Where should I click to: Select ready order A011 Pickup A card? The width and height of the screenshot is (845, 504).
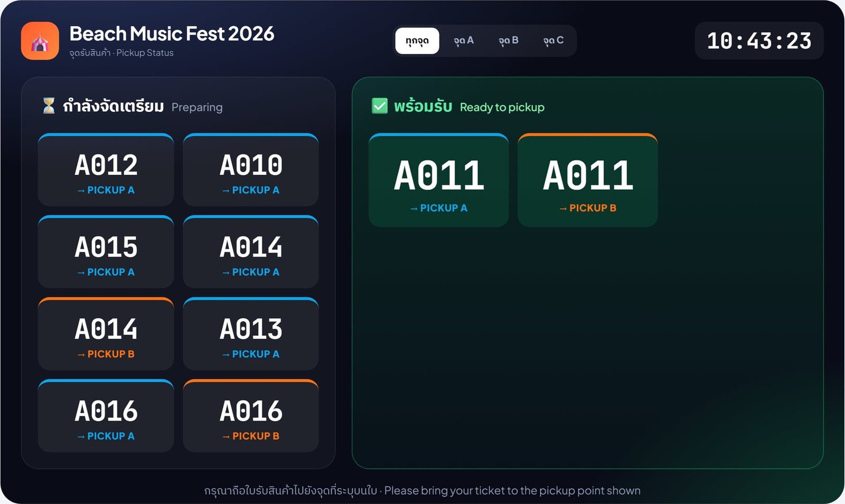tap(439, 180)
